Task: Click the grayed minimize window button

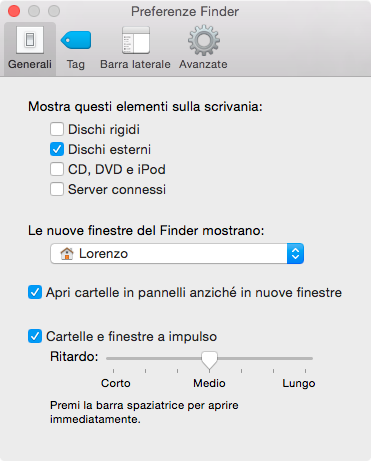Action: pos(34,11)
